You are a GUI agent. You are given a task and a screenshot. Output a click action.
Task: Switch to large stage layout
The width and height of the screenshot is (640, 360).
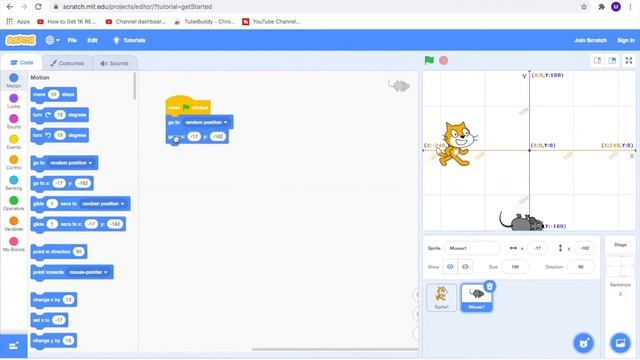coord(612,60)
